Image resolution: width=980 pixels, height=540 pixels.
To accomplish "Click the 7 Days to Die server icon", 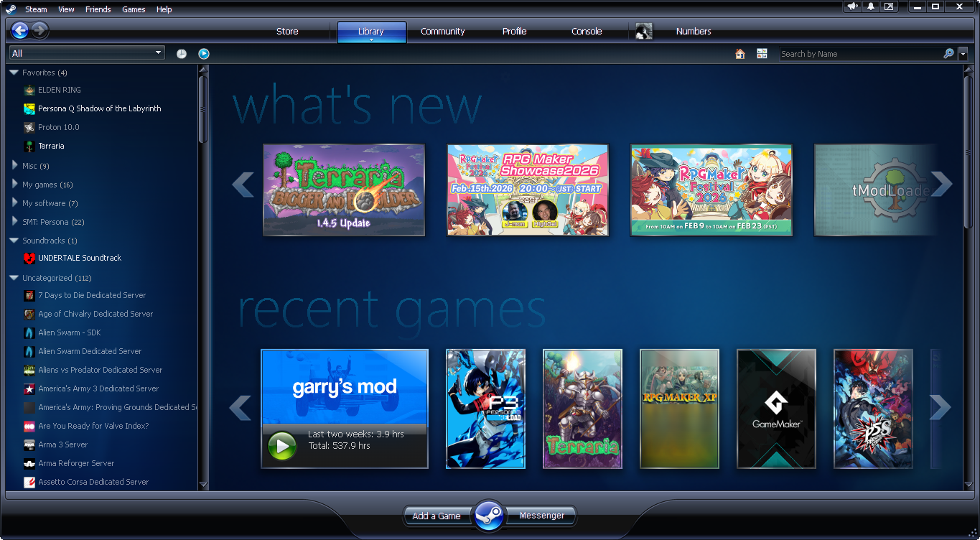I will coord(29,295).
